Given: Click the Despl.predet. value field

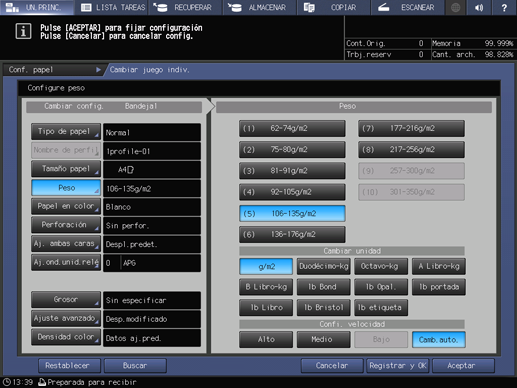Looking at the screenshot, I should (152, 244).
